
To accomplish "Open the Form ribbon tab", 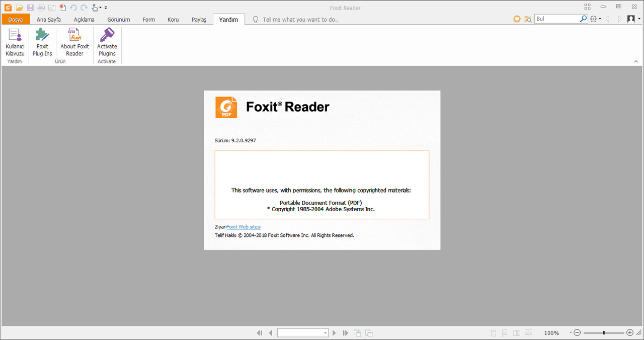I will 149,20.
